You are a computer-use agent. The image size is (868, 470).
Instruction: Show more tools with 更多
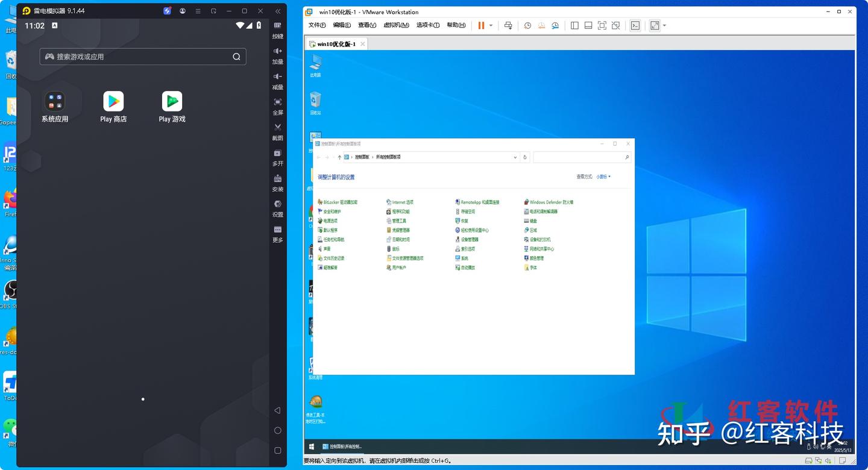click(277, 234)
